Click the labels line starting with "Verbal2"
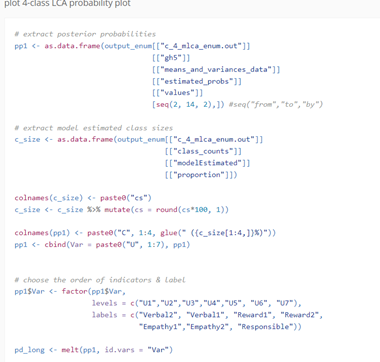 coord(207,315)
